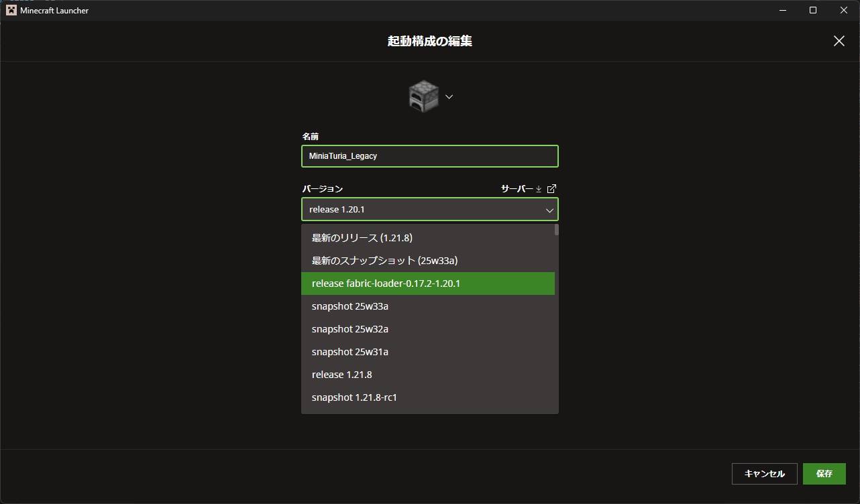This screenshot has height=504, width=860.
Task: Click the version dropdown chevron arrow
Action: [x=549, y=210]
